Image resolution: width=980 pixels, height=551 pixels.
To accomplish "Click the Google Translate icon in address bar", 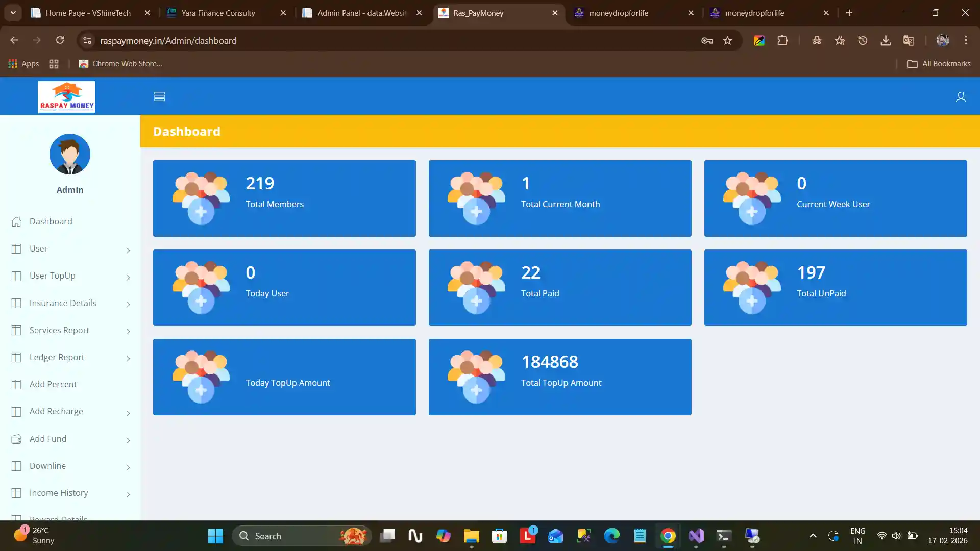I will pyautogui.click(x=909, y=40).
